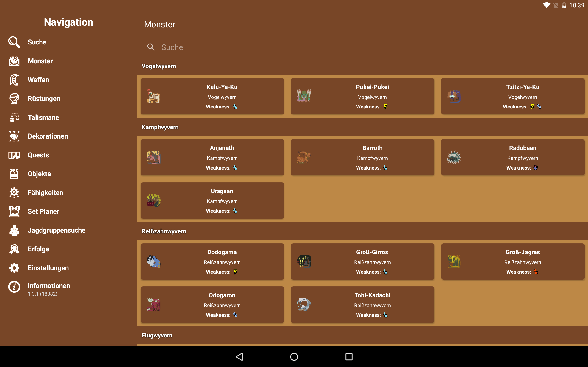Click the Einstellungen gear icon
Screen dimensions: 588x367
(14, 268)
